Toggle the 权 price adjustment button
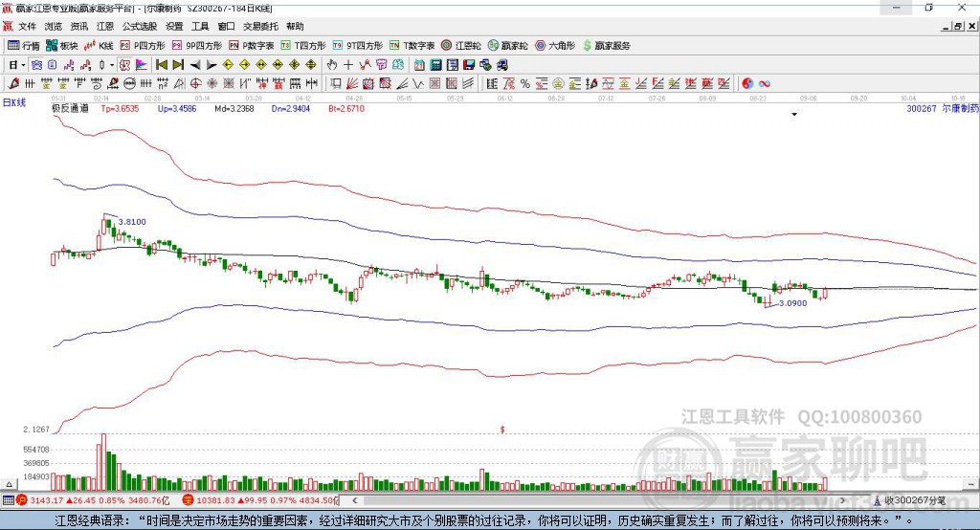This screenshot has width=980, height=530. click(x=125, y=65)
